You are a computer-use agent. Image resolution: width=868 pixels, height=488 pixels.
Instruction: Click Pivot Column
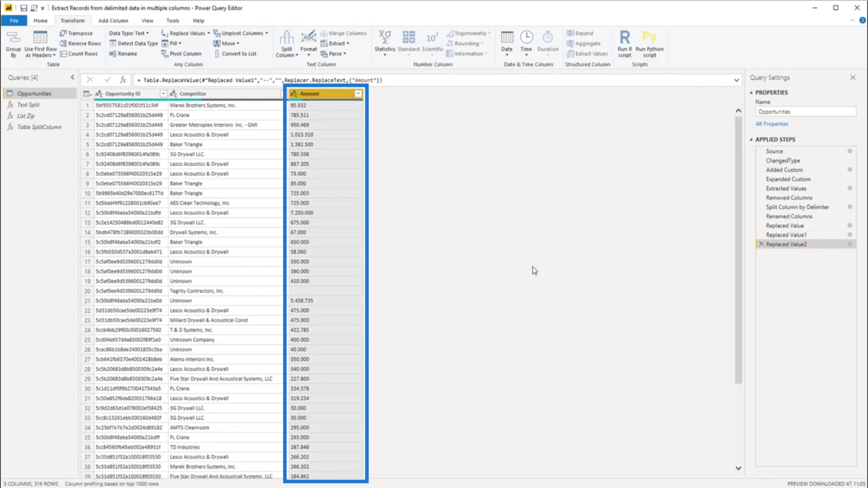(181, 54)
